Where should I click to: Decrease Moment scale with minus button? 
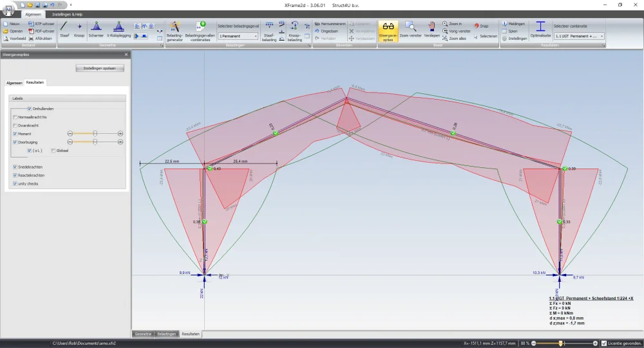[70, 134]
